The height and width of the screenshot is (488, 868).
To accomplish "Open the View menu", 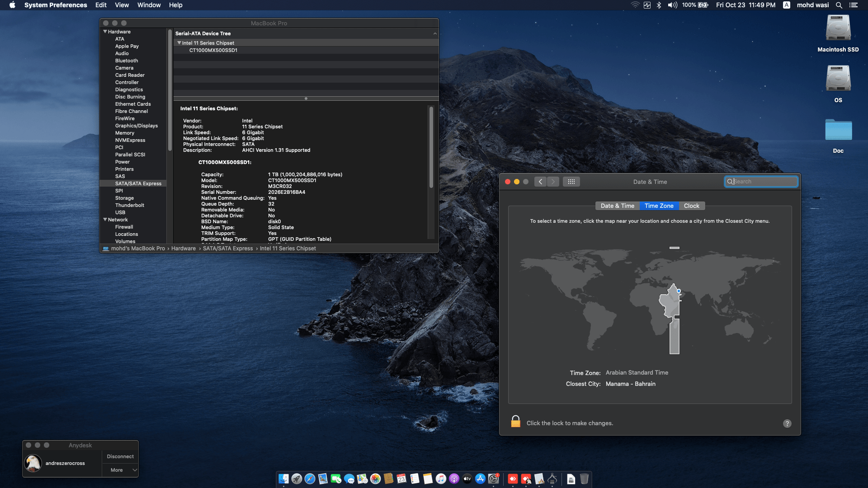I will click(x=122, y=5).
